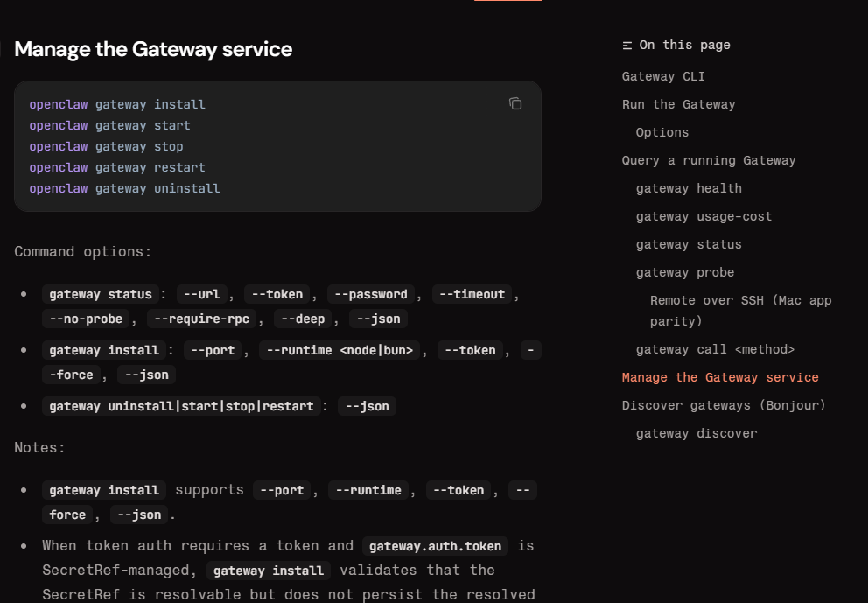
Task: Jump to gateway probe in sidebar
Action: 685,272
